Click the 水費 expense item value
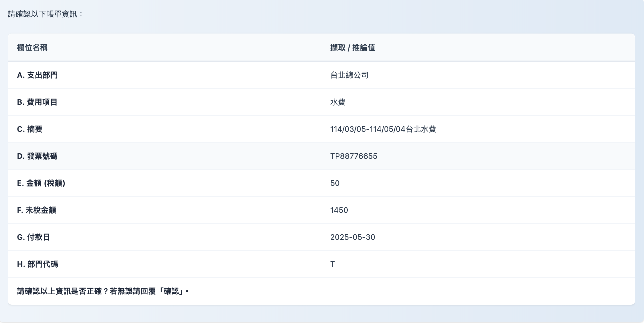Screen dimensions: 644x323 pos(338,102)
